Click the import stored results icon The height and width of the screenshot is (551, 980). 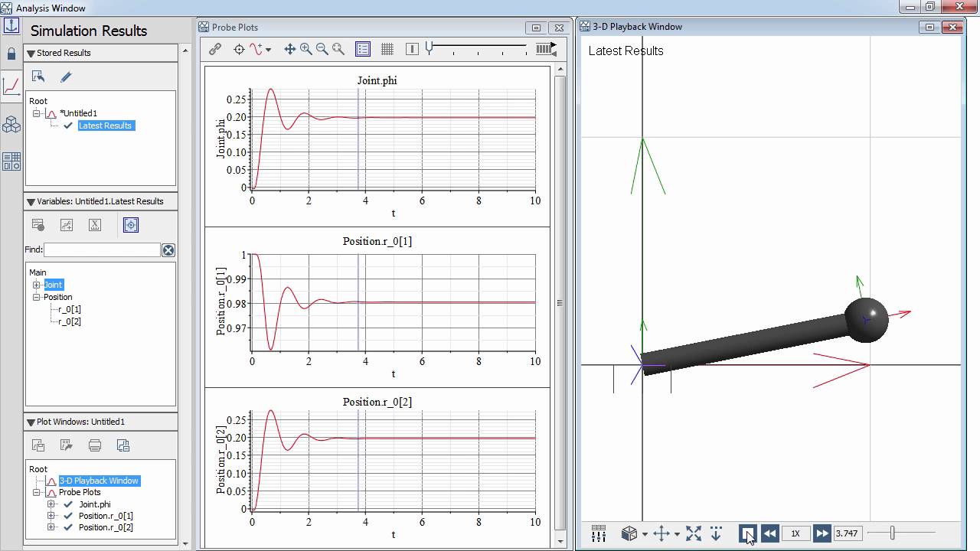38,77
